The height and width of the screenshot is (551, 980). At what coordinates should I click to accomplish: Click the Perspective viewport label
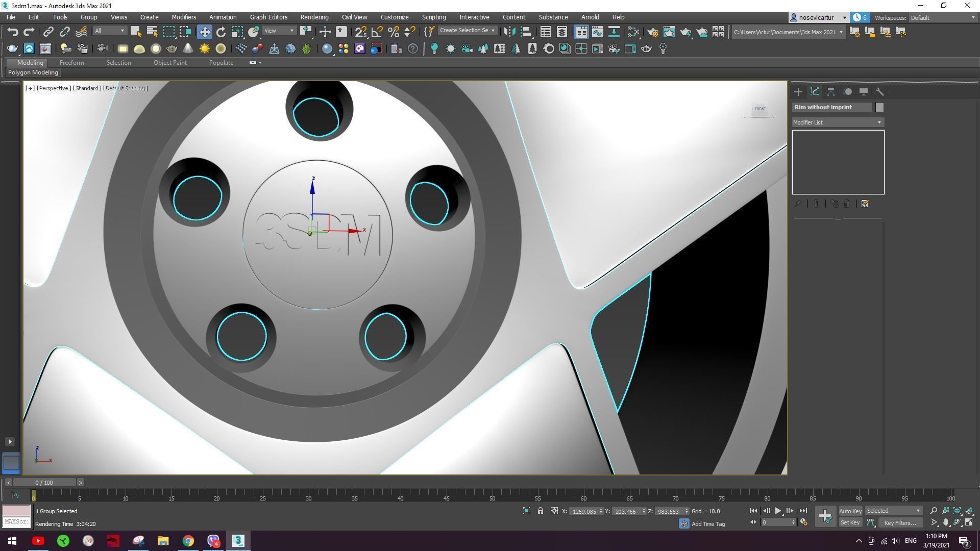(53, 88)
